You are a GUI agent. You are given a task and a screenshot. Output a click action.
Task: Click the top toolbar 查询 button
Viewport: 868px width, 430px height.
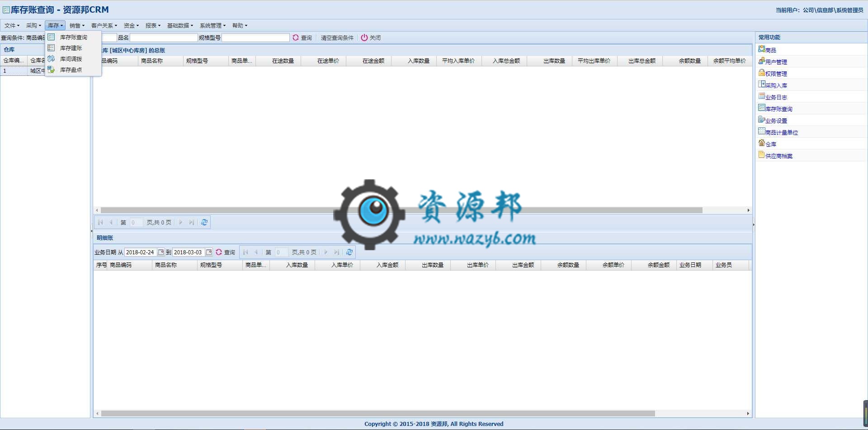click(302, 37)
